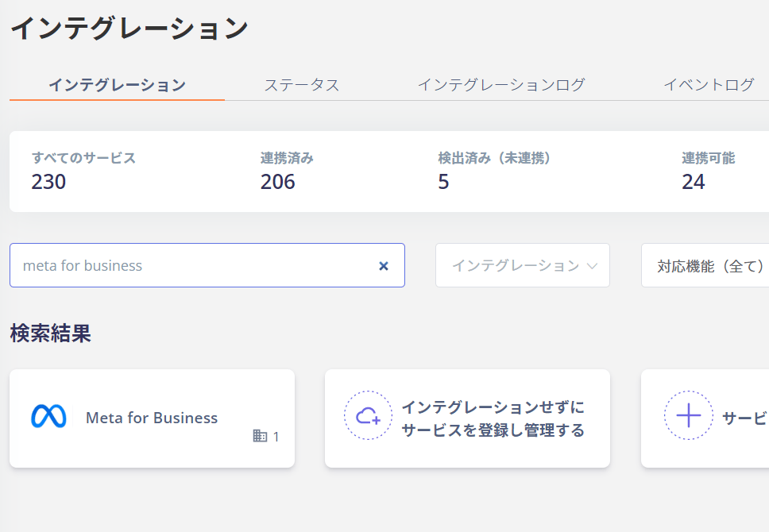
Task: Switch to the ステータス tab
Action: pos(302,85)
